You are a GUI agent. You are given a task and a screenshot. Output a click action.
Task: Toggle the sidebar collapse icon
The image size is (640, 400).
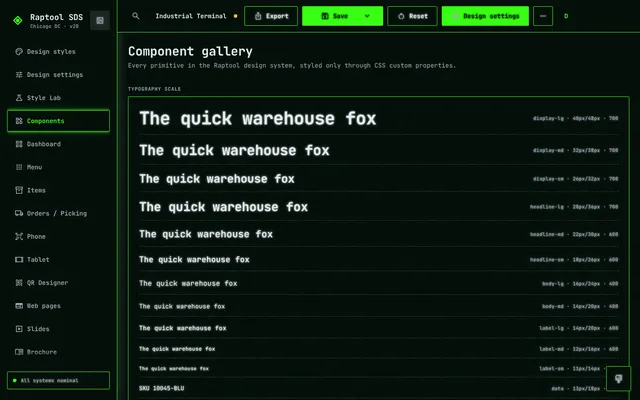coord(100,20)
